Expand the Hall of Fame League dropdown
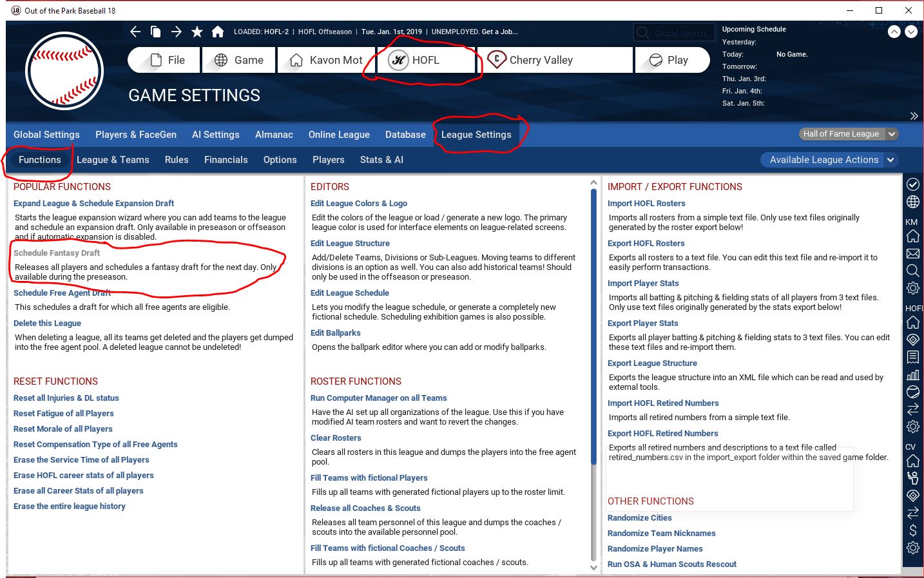Screen dimensions: 924x578 [x=848, y=134]
